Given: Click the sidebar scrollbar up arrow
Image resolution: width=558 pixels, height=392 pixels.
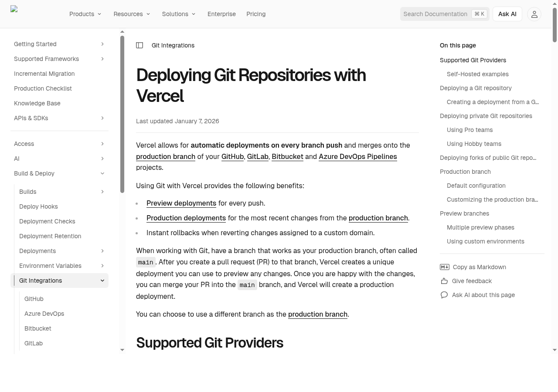Looking at the screenshot, I should 122,32.
